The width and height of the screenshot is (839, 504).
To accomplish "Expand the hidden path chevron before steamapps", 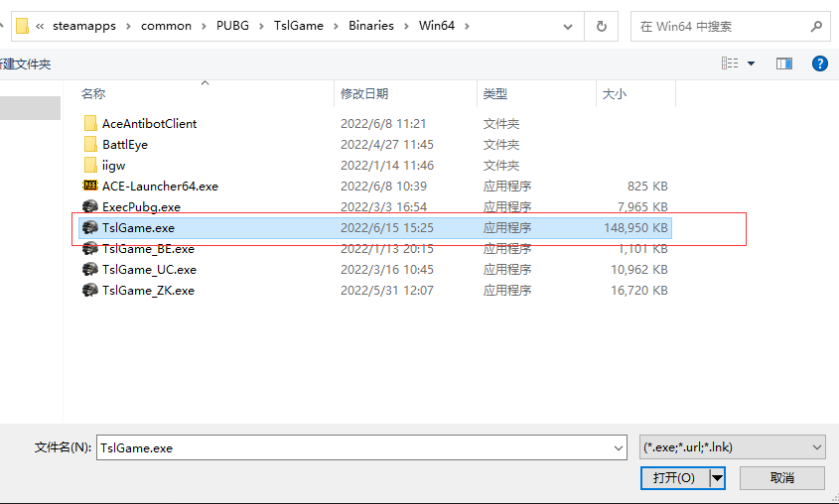I will point(40,26).
